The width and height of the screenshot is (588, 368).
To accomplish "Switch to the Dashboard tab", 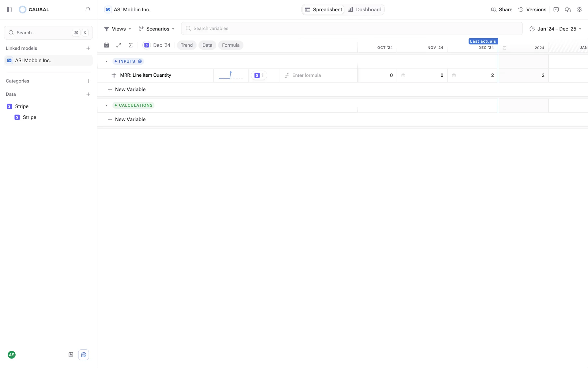I will [x=365, y=10].
